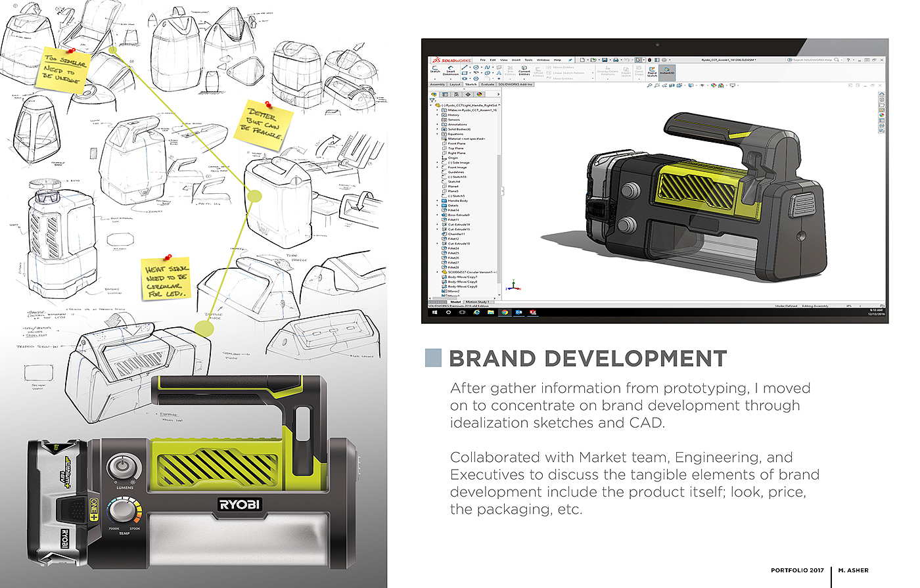Screen dimensions: 920x588
Task: Click the Rebuild traffic light icon
Action: coord(650,60)
